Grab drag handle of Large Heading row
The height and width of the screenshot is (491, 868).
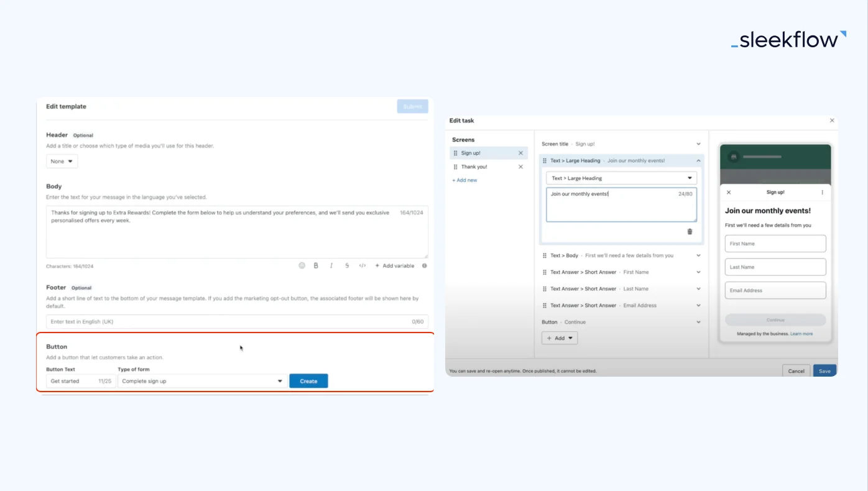coord(545,160)
